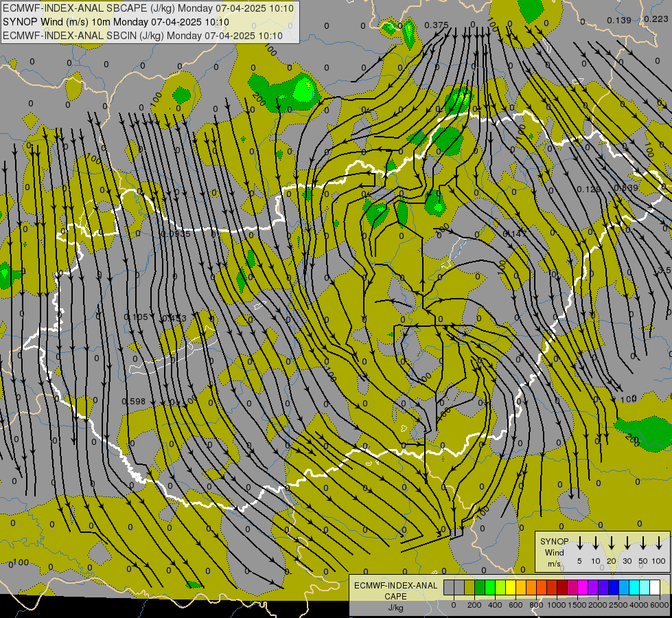Click the ECMWF-INDEX-ANAL label in the CAPE legend

(x=395, y=586)
